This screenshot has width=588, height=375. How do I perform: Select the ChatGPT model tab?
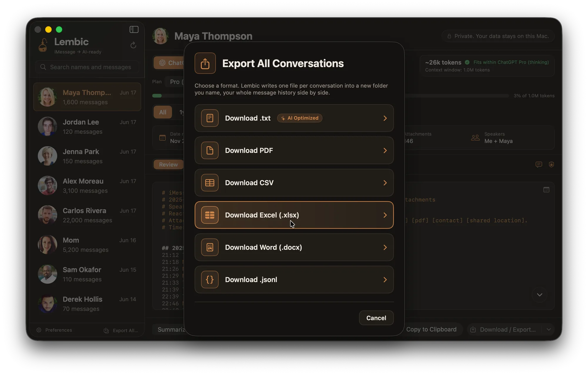[x=169, y=63]
